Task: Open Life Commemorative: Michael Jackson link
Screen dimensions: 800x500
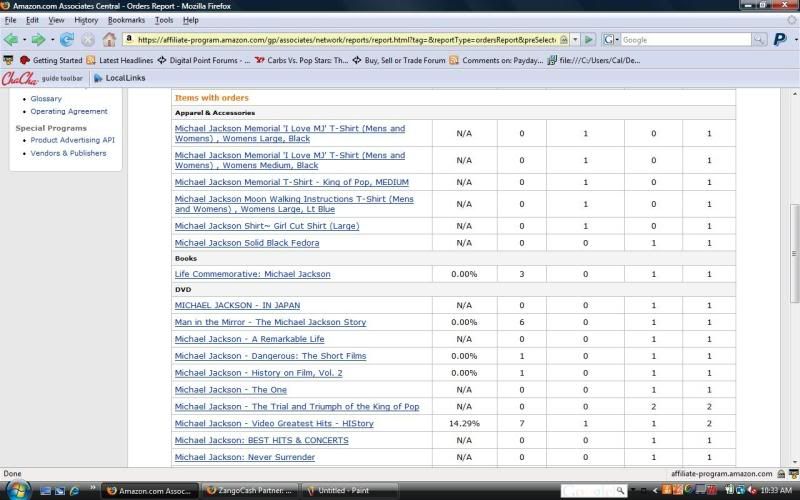Action: pos(253,274)
